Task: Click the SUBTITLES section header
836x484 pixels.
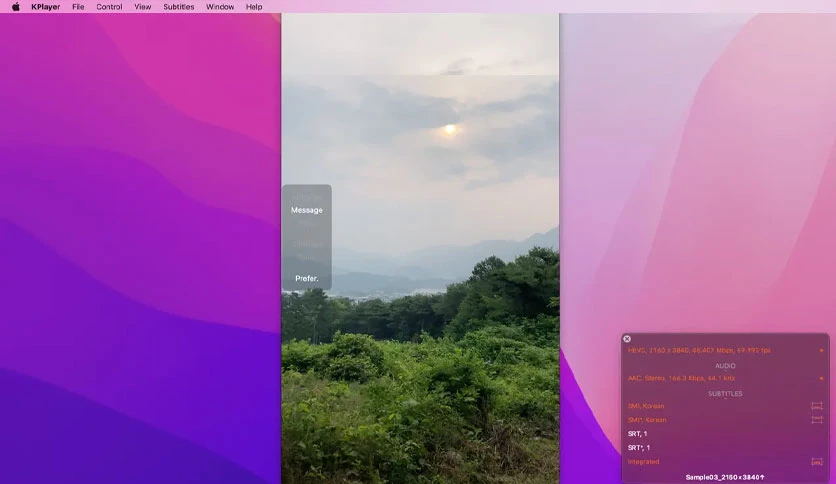Action: 725,393
